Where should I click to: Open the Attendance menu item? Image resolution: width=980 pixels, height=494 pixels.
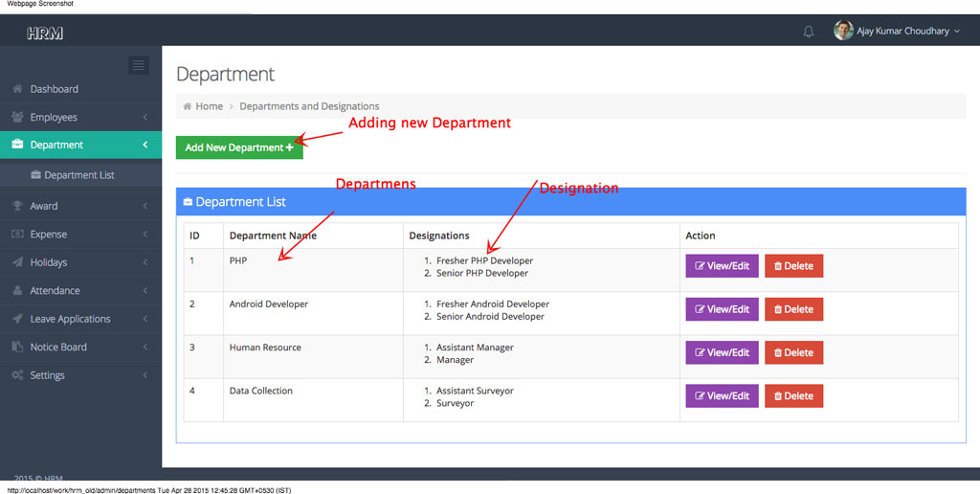coord(55,291)
